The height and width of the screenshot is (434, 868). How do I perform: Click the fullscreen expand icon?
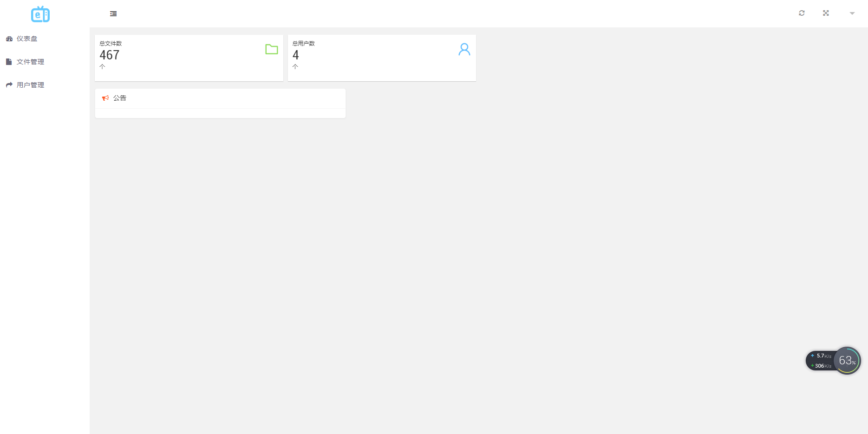[826, 13]
